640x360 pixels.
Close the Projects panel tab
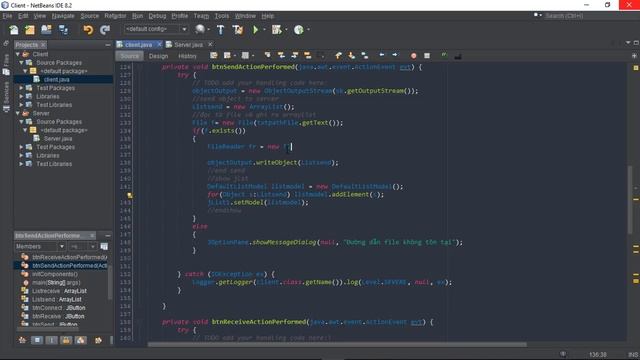[x=43, y=44]
